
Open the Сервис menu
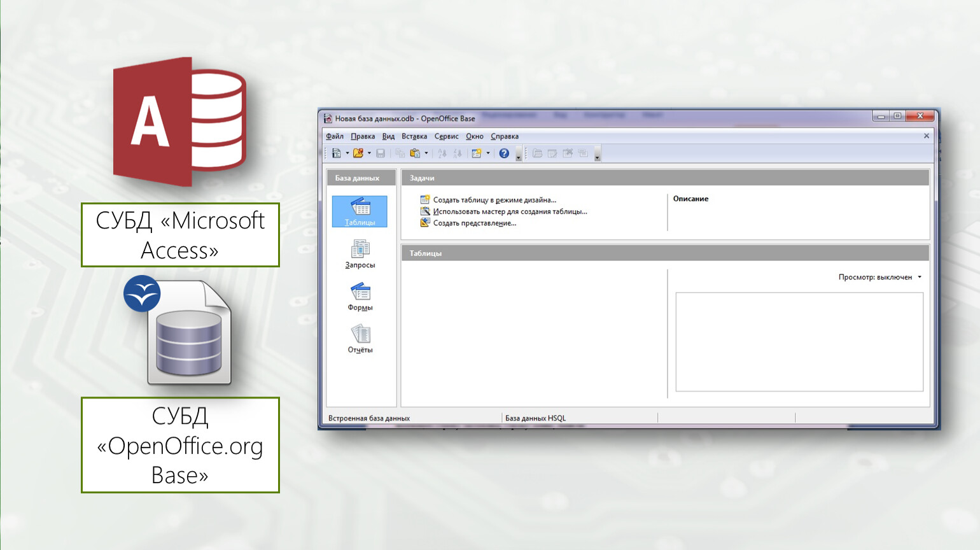pyautogui.click(x=446, y=136)
